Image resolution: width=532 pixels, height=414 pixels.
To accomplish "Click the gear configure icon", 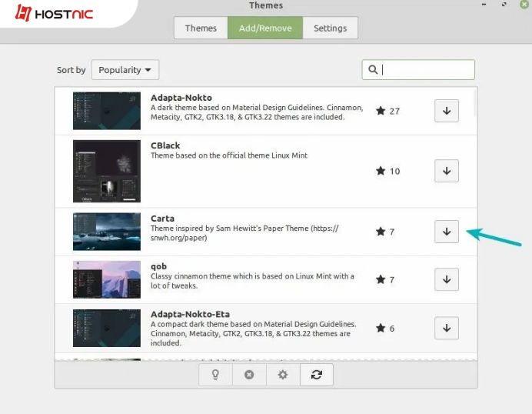I will [x=283, y=375].
